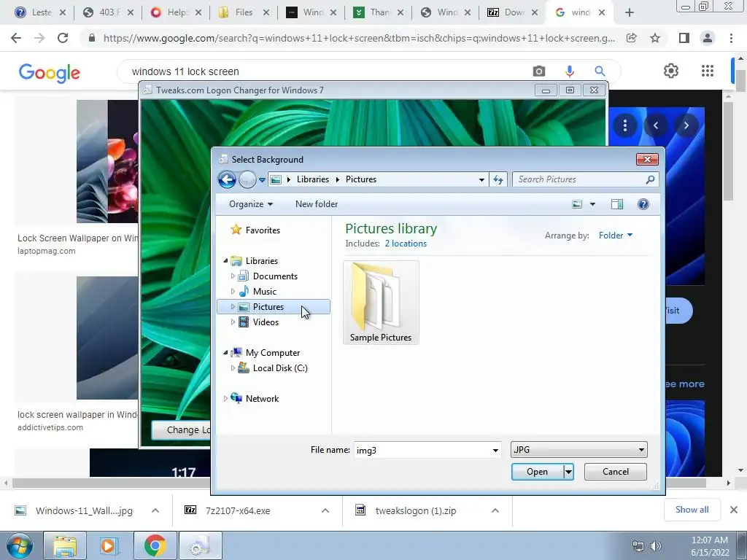Select Favorites in navigation pane
Screen dimensions: 747x560
(x=263, y=230)
